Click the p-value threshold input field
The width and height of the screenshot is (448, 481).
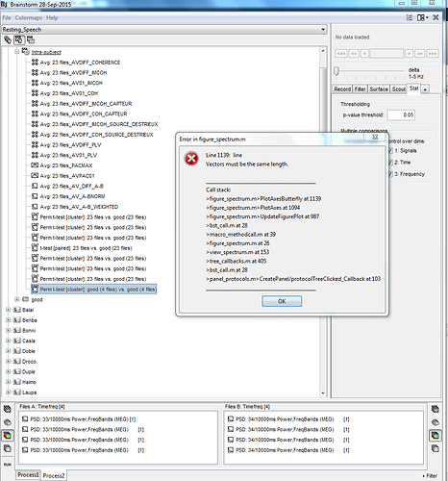(401, 114)
